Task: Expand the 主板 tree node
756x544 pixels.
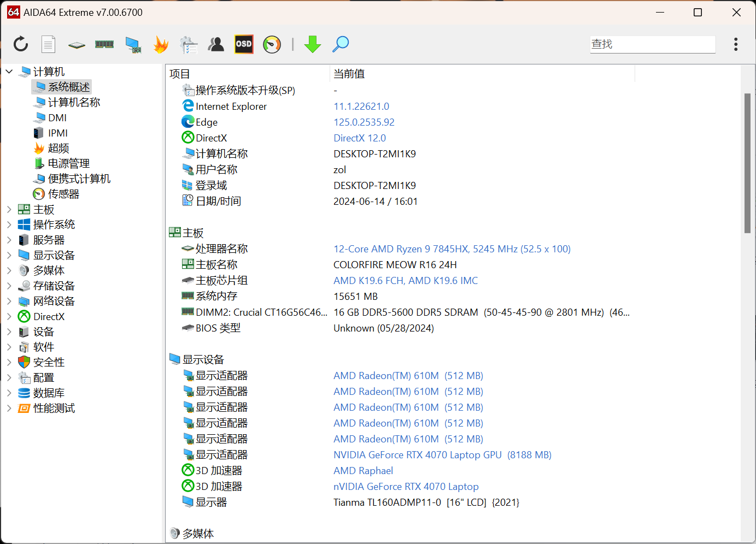Action: coord(9,209)
